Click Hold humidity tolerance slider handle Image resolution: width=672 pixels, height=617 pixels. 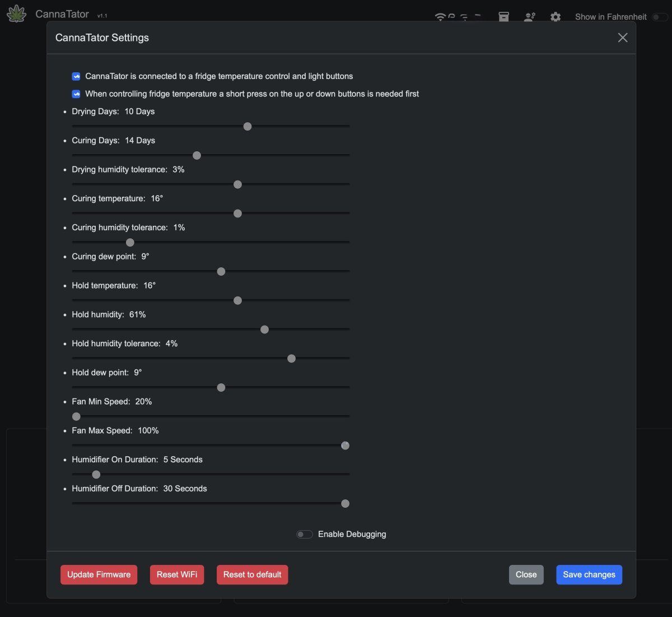pos(291,359)
